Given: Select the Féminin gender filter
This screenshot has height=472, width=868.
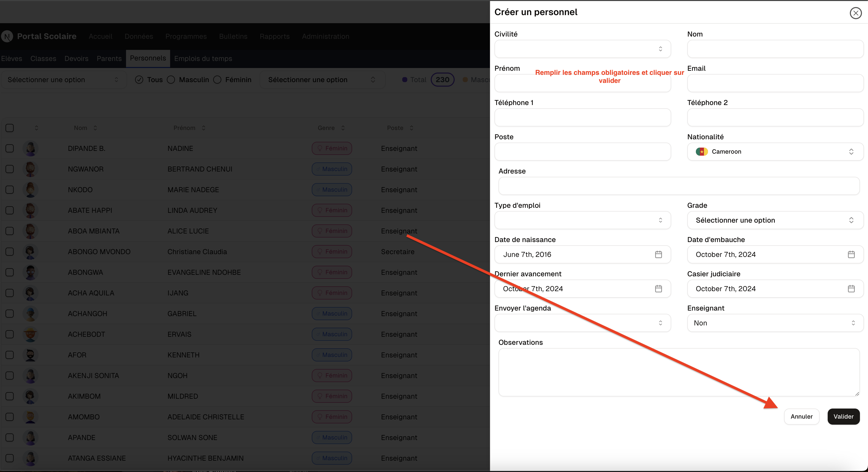Looking at the screenshot, I should [x=217, y=80].
